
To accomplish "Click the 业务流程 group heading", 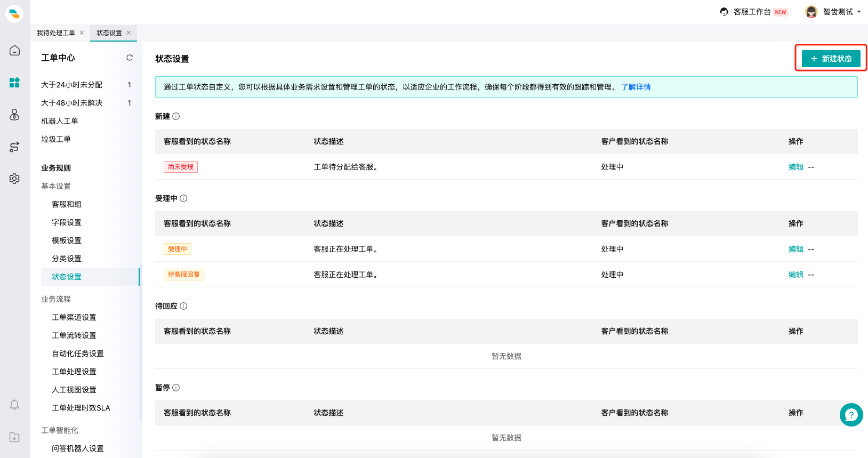I will pyautogui.click(x=56, y=299).
